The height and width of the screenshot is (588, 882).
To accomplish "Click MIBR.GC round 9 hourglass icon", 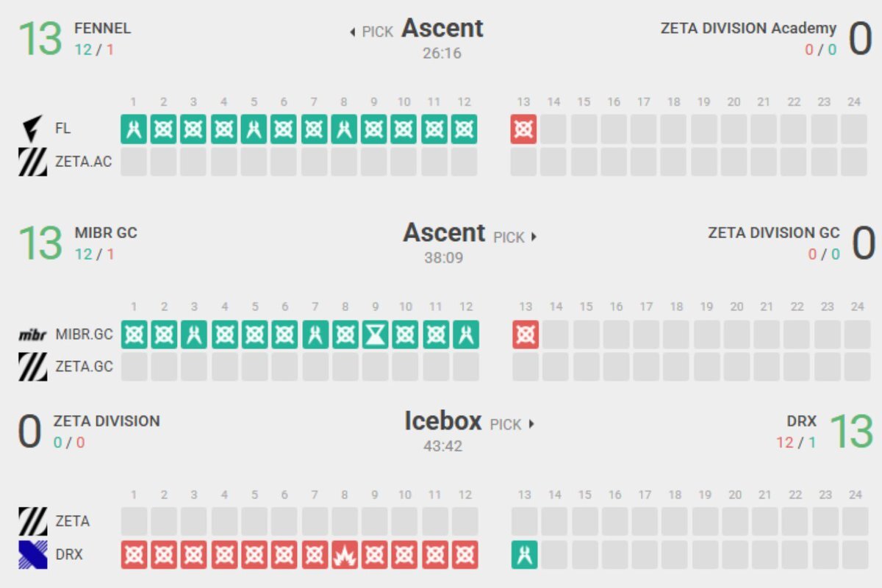I will click(375, 334).
